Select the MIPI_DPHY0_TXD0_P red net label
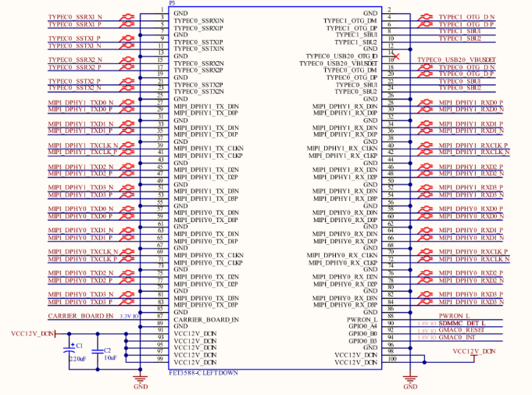Screen dimensions: 532x395 [x=80, y=217]
